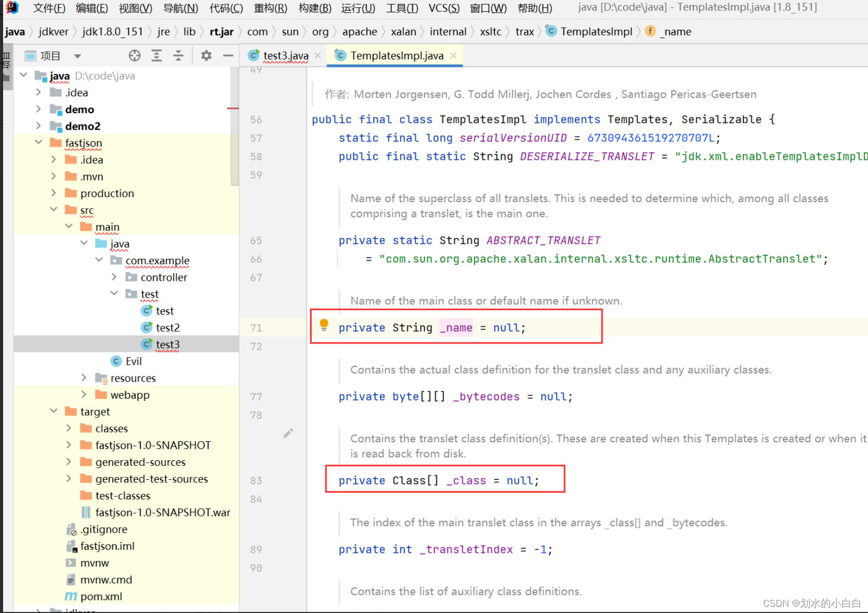Open the project view dropdown arrow
The height and width of the screenshot is (613, 868).
tap(77, 56)
